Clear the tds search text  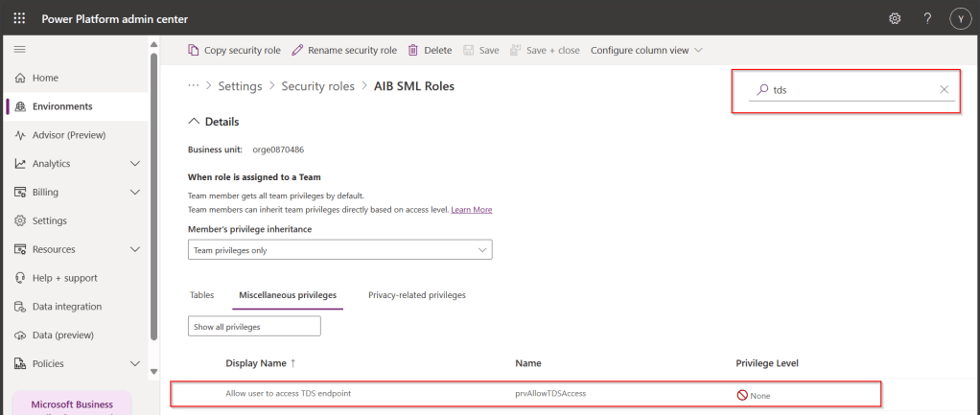[944, 90]
